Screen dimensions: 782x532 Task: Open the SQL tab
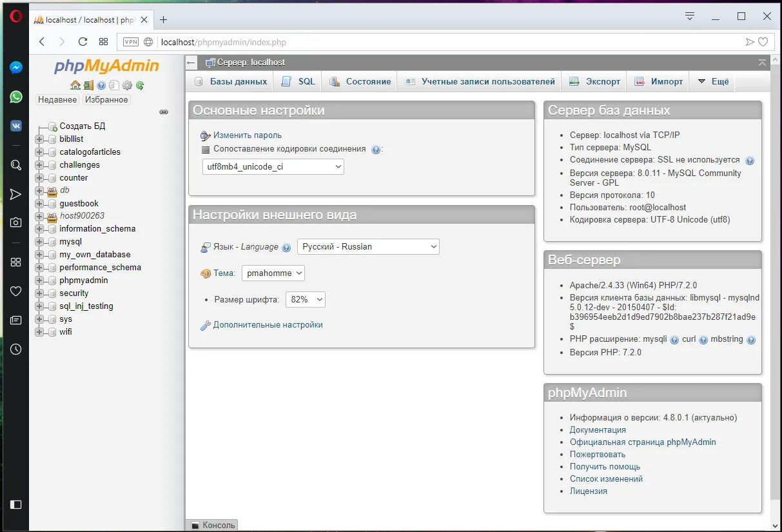tap(298, 82)
